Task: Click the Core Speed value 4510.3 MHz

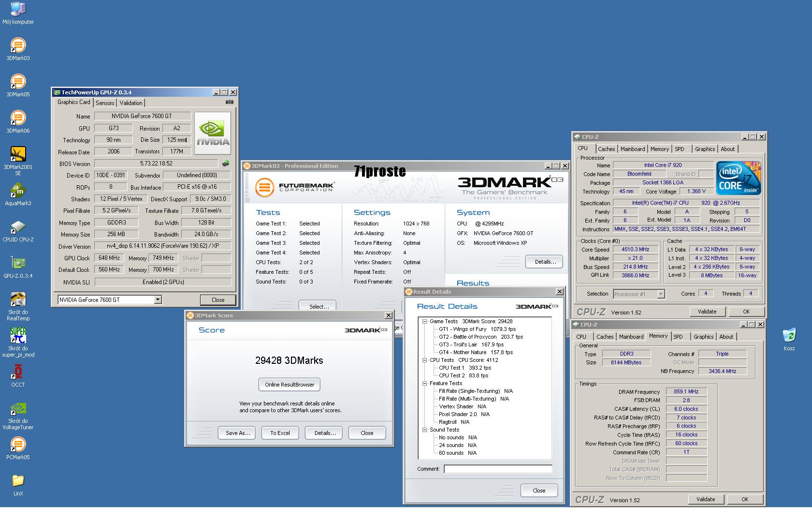Action: point(636,250)
